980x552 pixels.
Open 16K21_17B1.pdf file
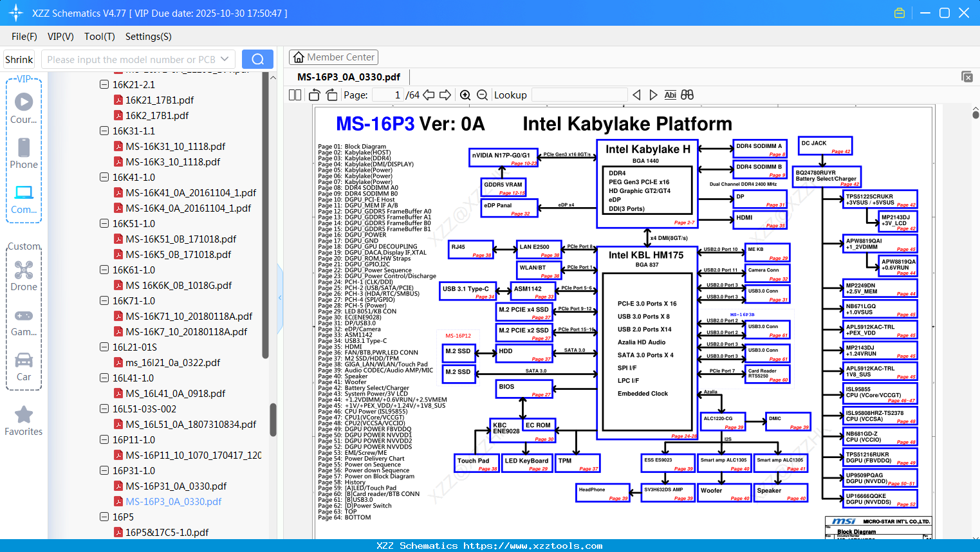click(160, 100)
